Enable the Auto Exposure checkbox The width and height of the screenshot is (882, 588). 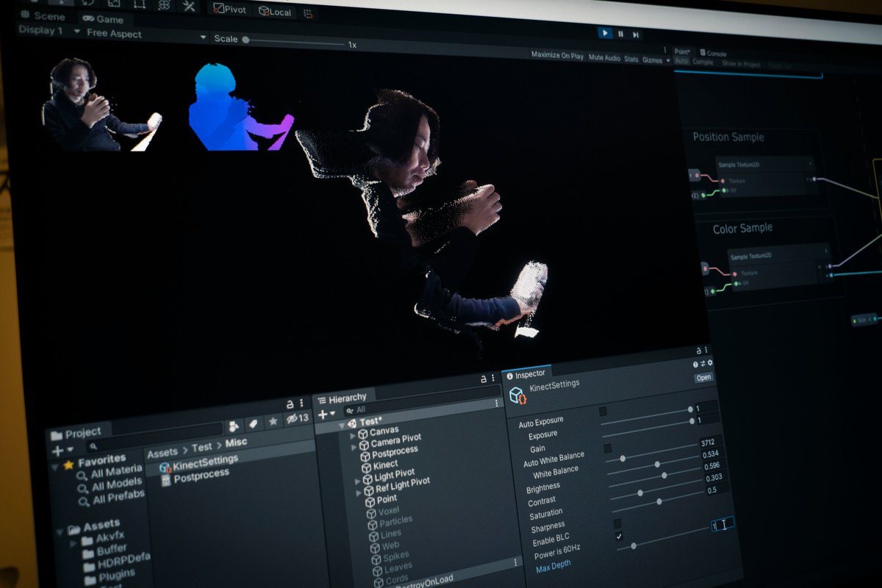point(603,412)
